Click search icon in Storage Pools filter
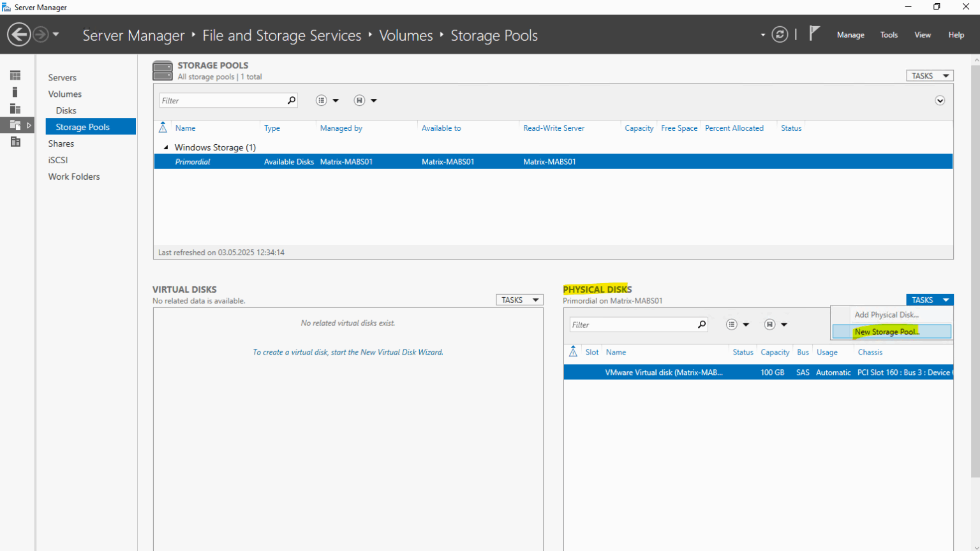 click(292, 100)
